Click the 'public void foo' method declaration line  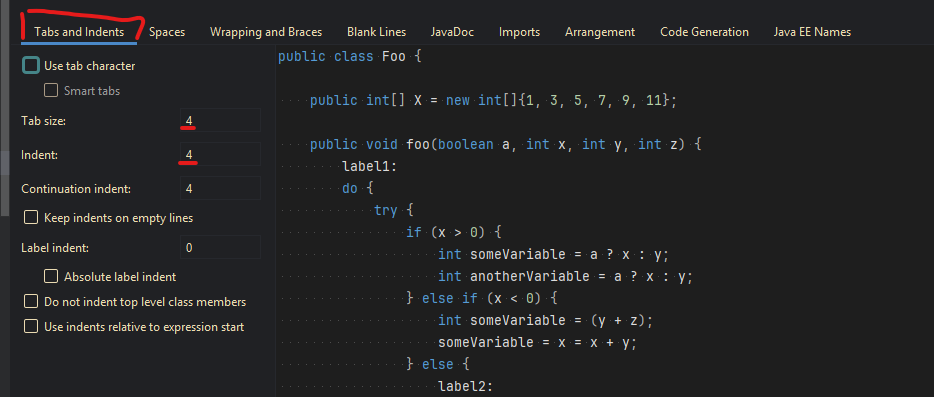point(506,144)
